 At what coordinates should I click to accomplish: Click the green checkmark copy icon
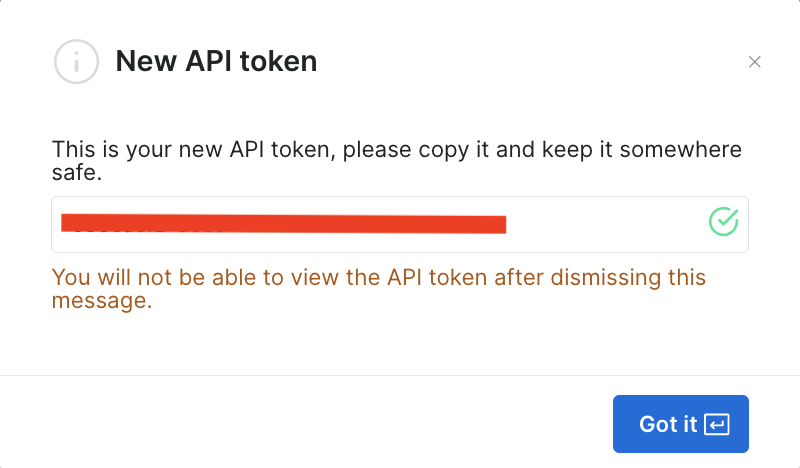pos(723,222)
